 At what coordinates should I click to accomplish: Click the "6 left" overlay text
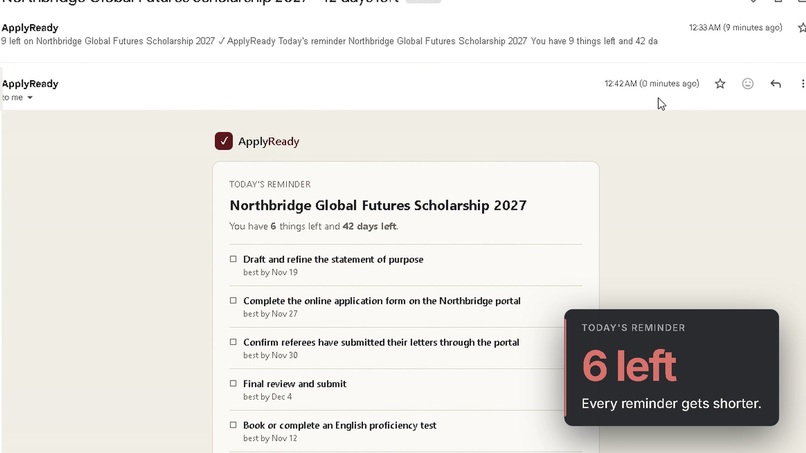coord(629,366)
